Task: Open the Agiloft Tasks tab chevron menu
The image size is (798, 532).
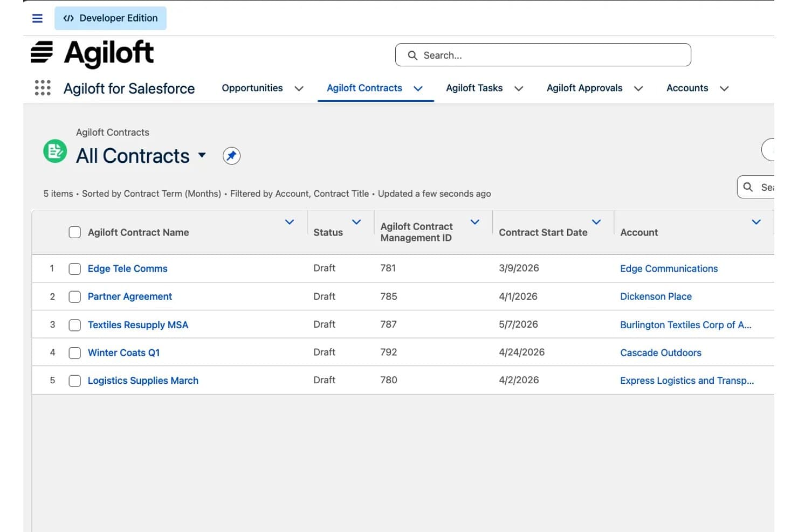Action: [x=519, y=88]
